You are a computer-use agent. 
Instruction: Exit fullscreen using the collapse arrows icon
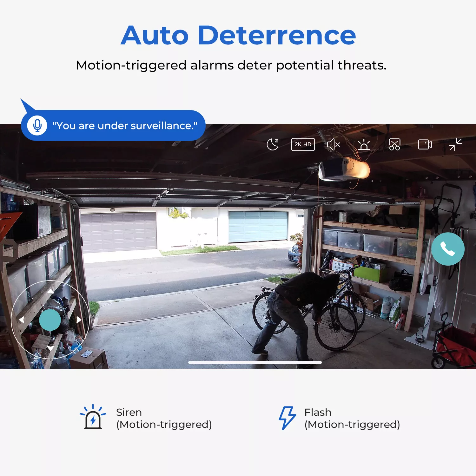pyautogui.click(x=455, y=145)
